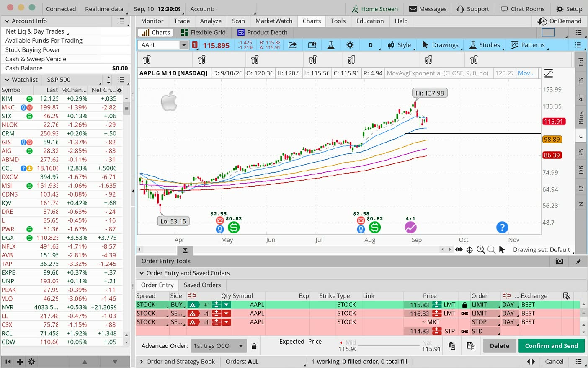Click the chart toolbar list menu icon

578,45
